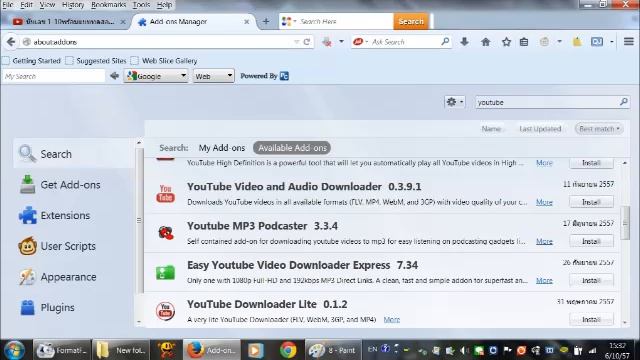Sort results by Name
Image resolution: width=640 pixels, height=360 pixels.
coord(491,129)
